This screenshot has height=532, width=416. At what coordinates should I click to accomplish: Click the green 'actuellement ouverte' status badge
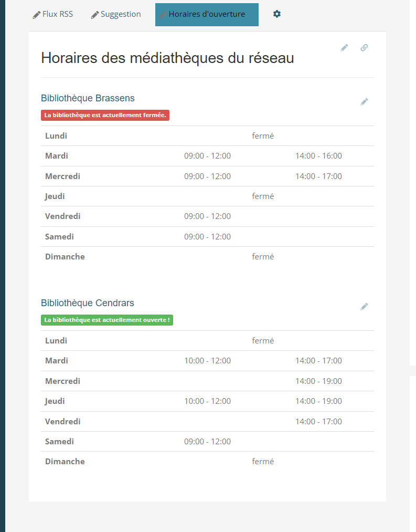pyautogui.click(x=107, y=320)
